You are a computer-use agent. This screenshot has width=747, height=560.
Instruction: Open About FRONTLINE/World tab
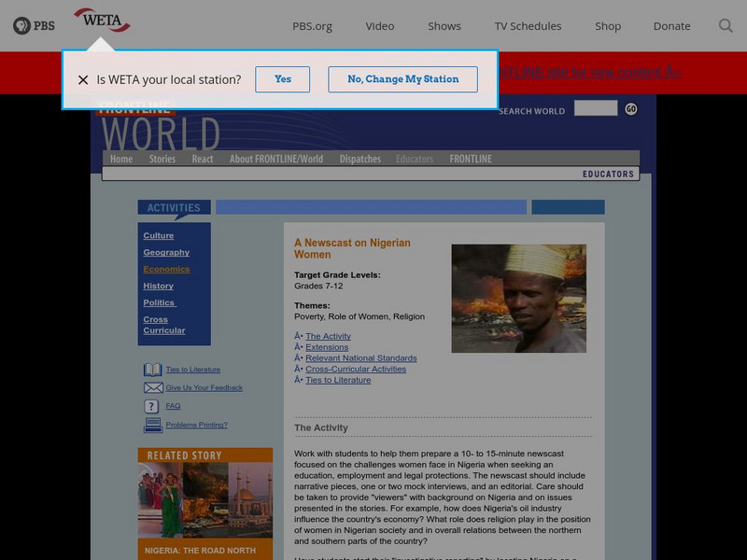point(276,159)
